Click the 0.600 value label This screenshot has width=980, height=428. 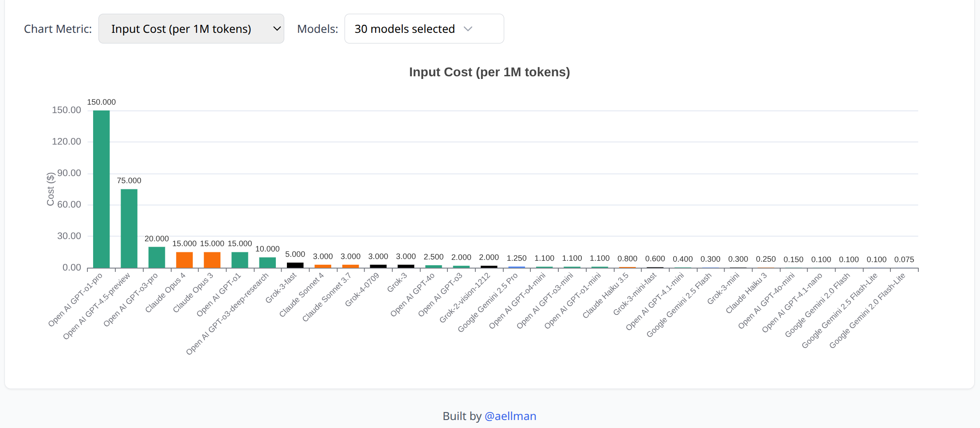point(655,259)
